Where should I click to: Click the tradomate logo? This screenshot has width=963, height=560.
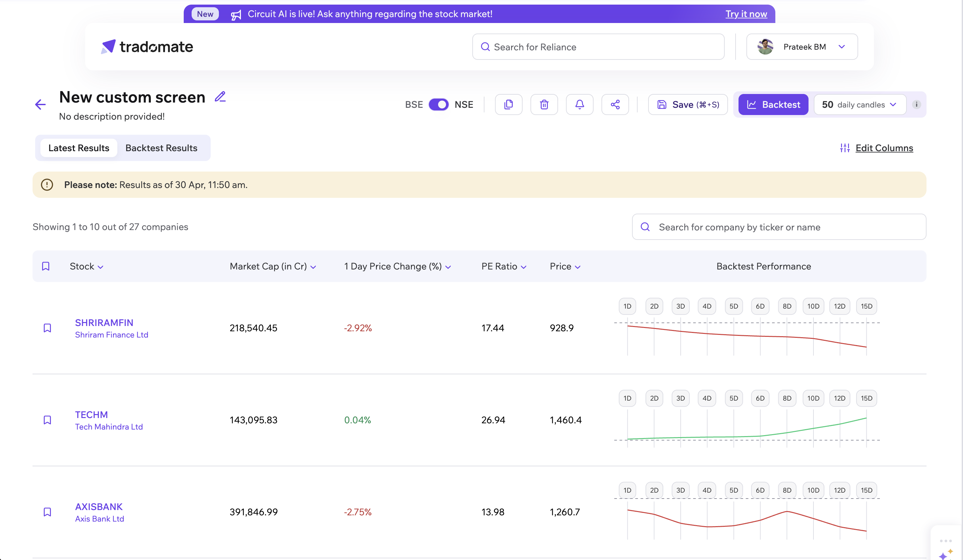[x=147, y=47]
